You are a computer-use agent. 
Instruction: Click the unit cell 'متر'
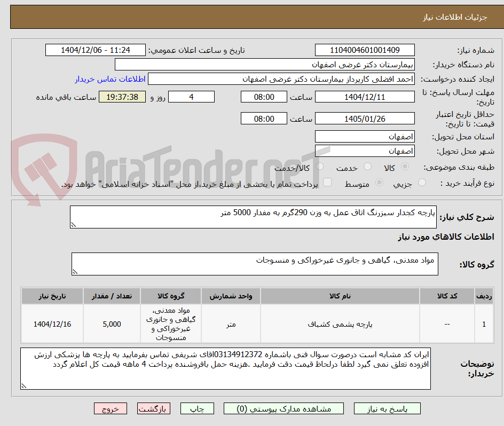(231, 324)
